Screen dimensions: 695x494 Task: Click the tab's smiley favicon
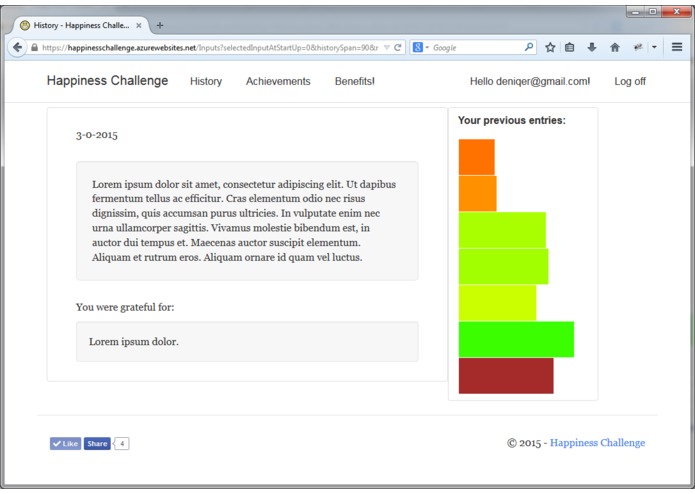25,25
